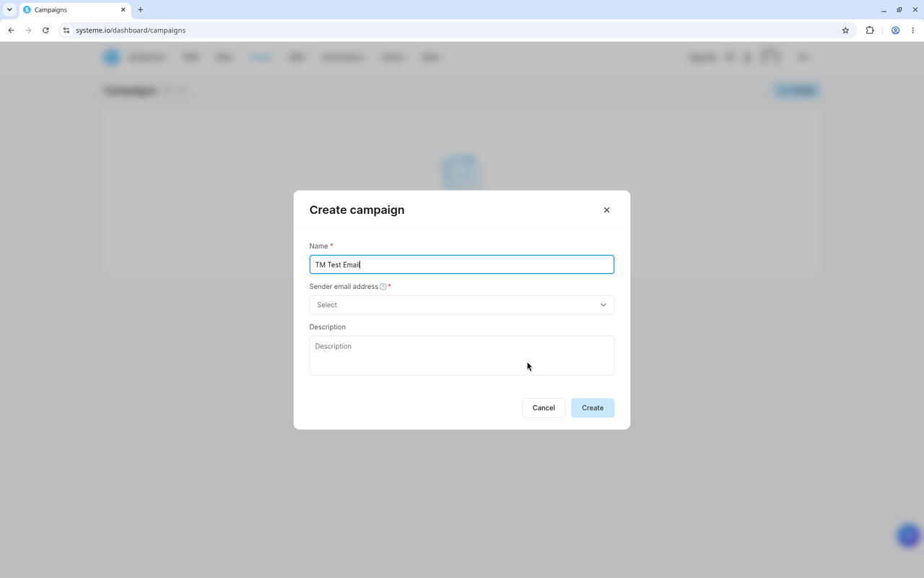Bookmark this page with the star icon
This screenshot has width=924, height=578.
pos(845,30)
